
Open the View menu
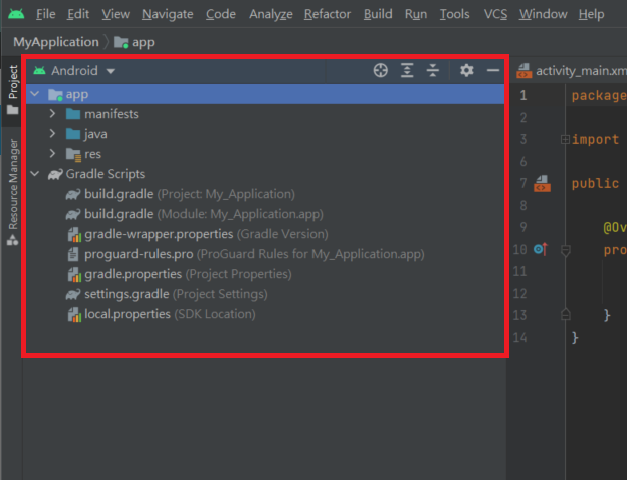115,14
